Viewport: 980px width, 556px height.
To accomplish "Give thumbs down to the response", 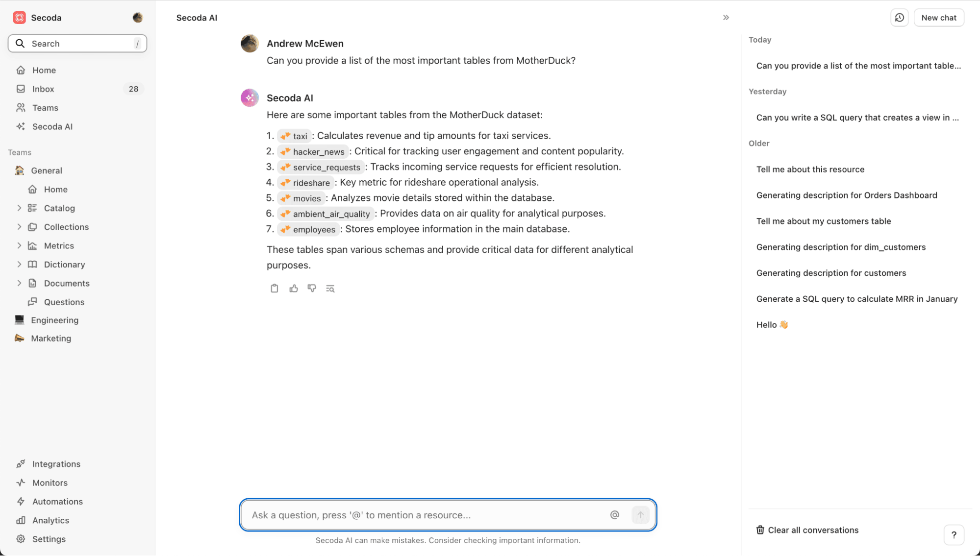I will tap(312, 289).
